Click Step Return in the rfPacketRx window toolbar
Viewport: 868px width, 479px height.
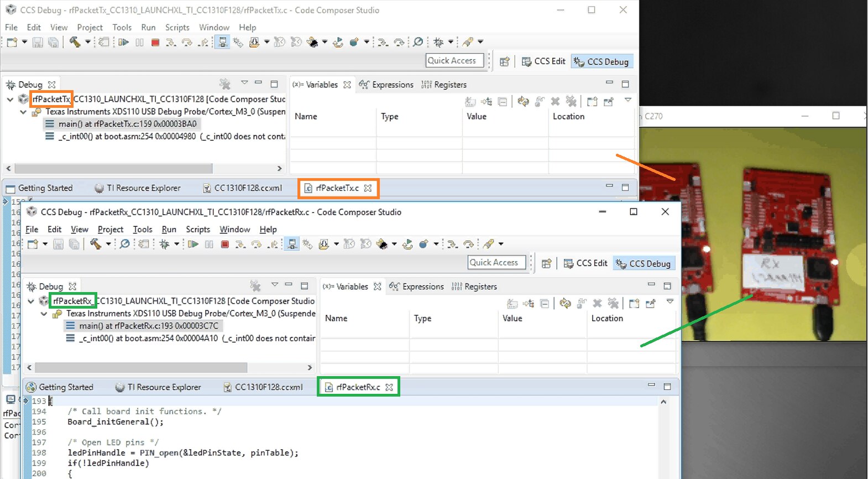click(x=273, y=244)
